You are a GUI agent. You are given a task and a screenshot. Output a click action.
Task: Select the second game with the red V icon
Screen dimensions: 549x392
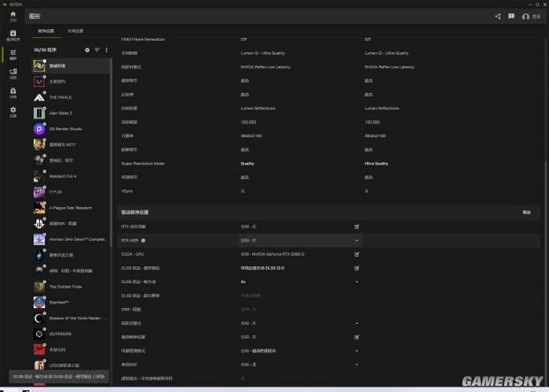click(x=71, y=81)
